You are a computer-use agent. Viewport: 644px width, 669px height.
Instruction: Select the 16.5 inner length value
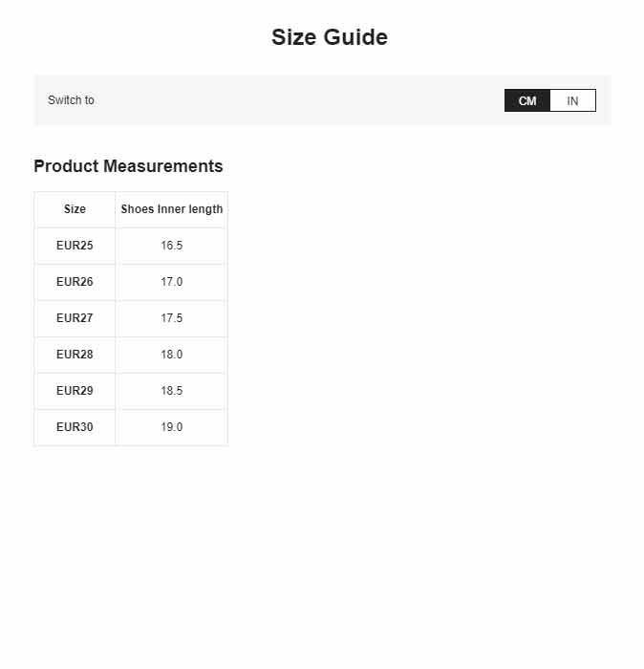(171, 246)
